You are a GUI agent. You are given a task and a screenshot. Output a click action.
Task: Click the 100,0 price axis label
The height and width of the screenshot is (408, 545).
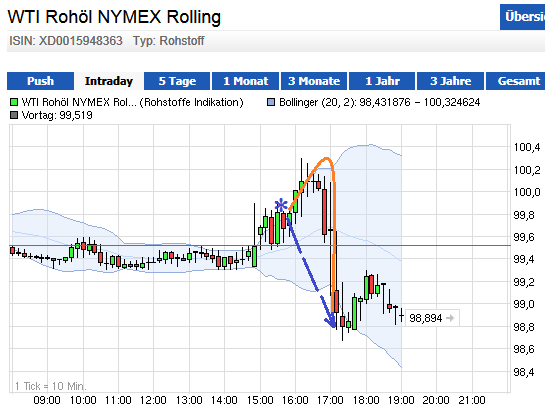tap(527, 192)
